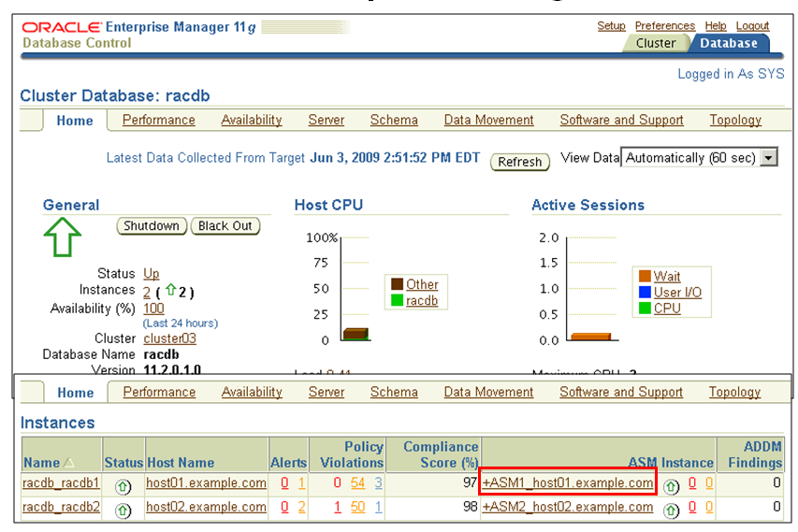Open the cluster03 link

tap(169, 338)
